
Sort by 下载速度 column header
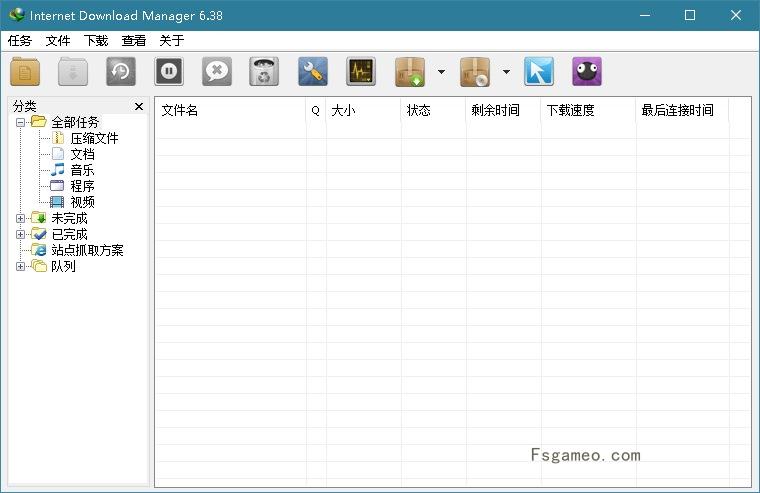point(588,111)
